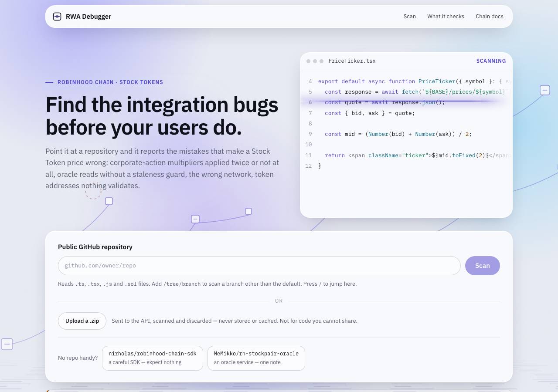Click the Upload a .zip button
Viewport: 558px width, 392px height.
82,321
